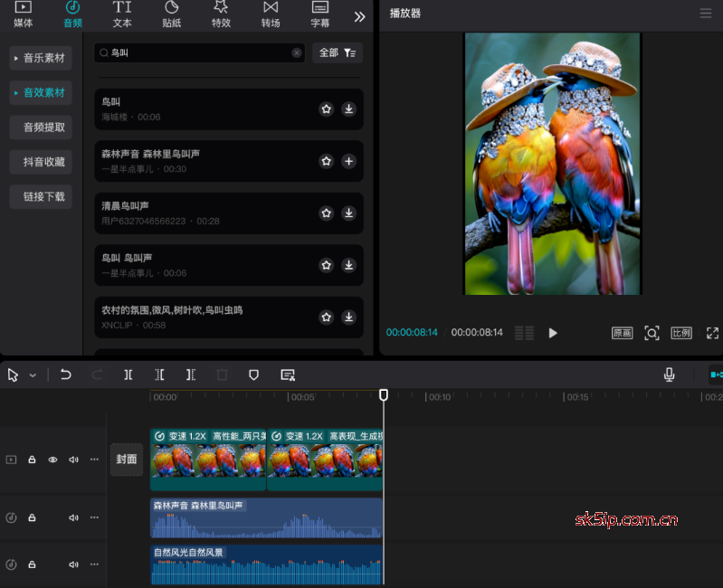Click the 链接下载 button in sidebar

tap(42, 196)
